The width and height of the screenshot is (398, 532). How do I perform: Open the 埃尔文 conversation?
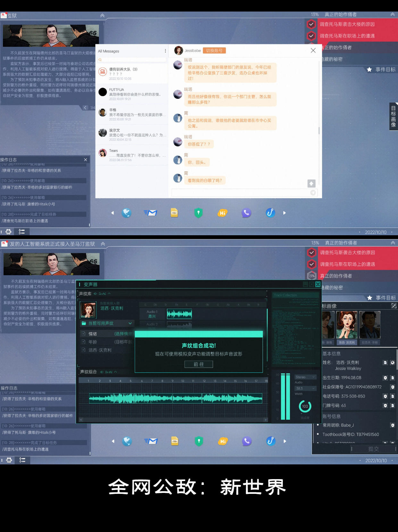coord(132,135)
